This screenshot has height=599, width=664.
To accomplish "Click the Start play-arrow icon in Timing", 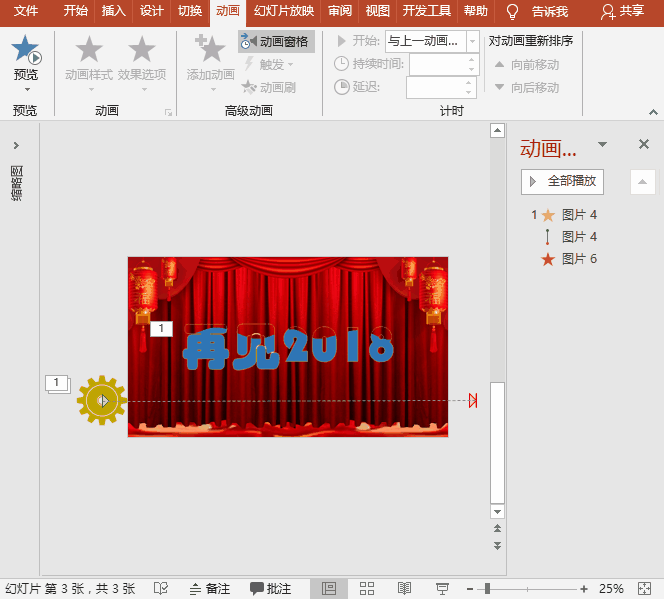I will (x=341, y=41).
